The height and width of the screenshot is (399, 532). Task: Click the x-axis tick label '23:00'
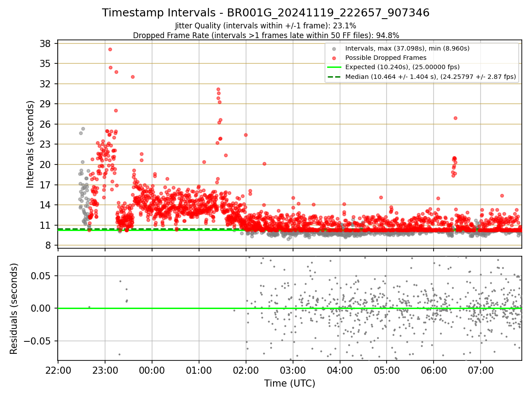click(x=105, y=370)
